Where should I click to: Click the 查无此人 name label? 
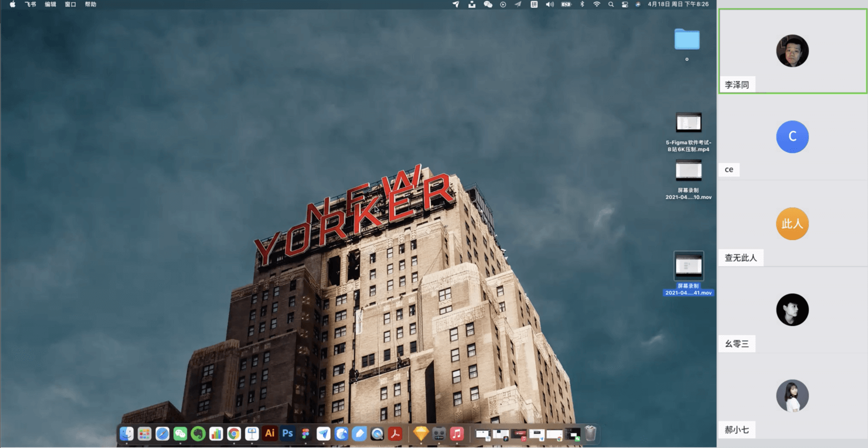point(741,257)
